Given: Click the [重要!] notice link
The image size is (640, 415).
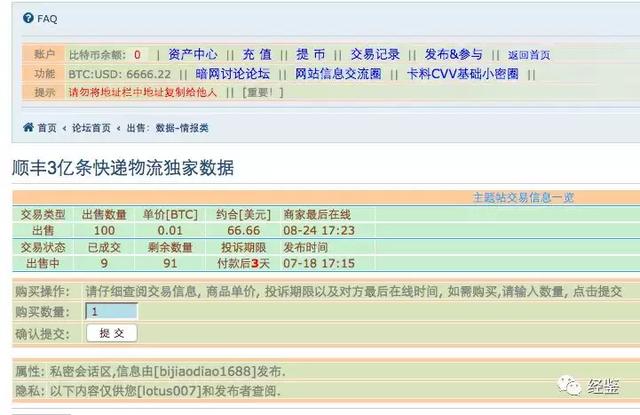Looking at the screenshot, I should coord(263,92).
